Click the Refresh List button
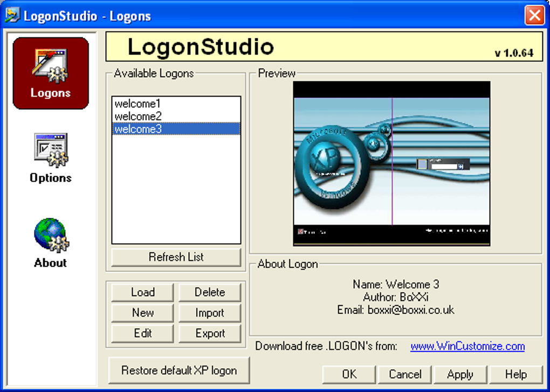The height and width of the screenshot is (392, 550). pos(176,257)
